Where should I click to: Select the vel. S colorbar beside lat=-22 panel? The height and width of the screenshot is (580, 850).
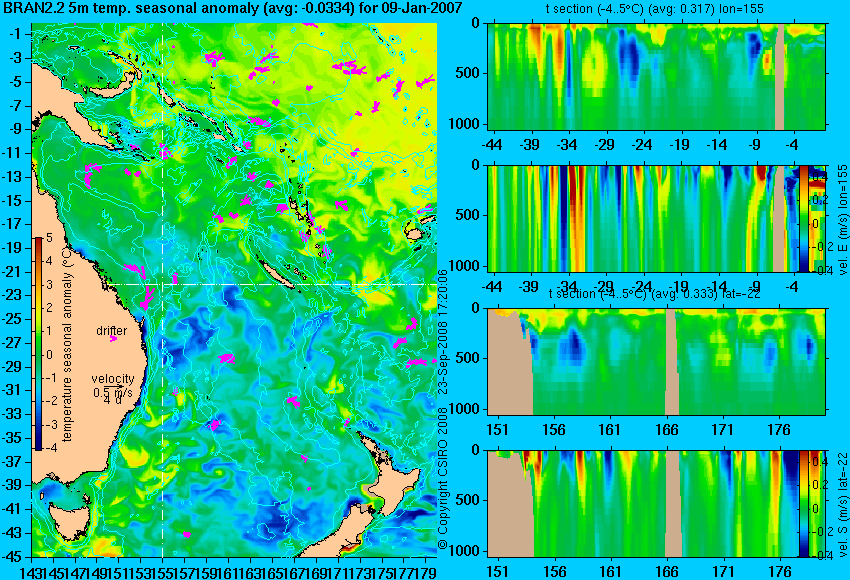pos(804,504)
